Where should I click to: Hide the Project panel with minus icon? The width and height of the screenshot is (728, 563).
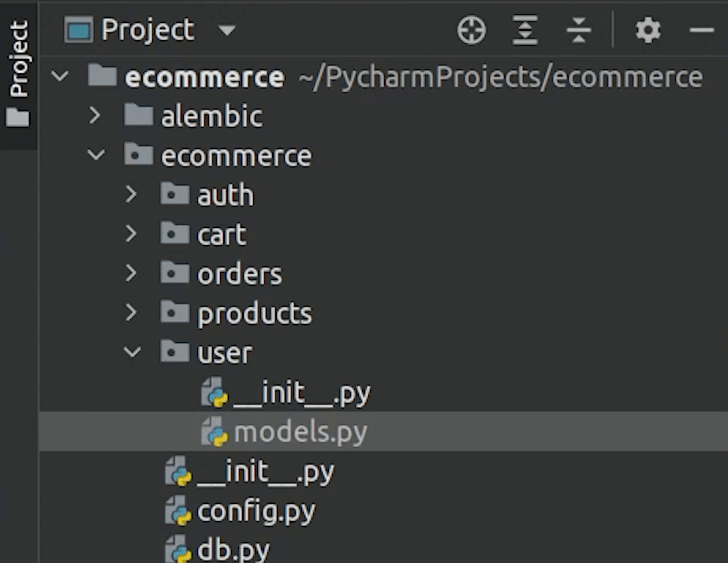(700, 31)
